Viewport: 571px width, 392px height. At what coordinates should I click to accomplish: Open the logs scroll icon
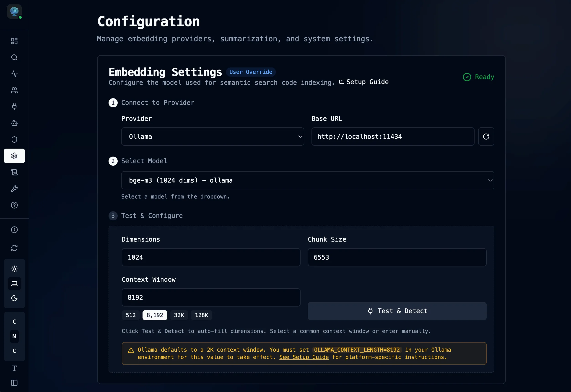point(14,172)
